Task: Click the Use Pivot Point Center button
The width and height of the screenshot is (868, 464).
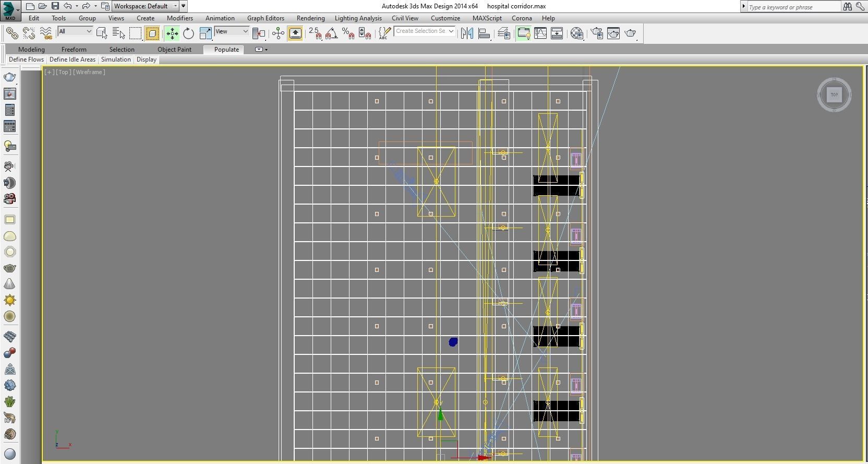Action: (x=258, y=33)
